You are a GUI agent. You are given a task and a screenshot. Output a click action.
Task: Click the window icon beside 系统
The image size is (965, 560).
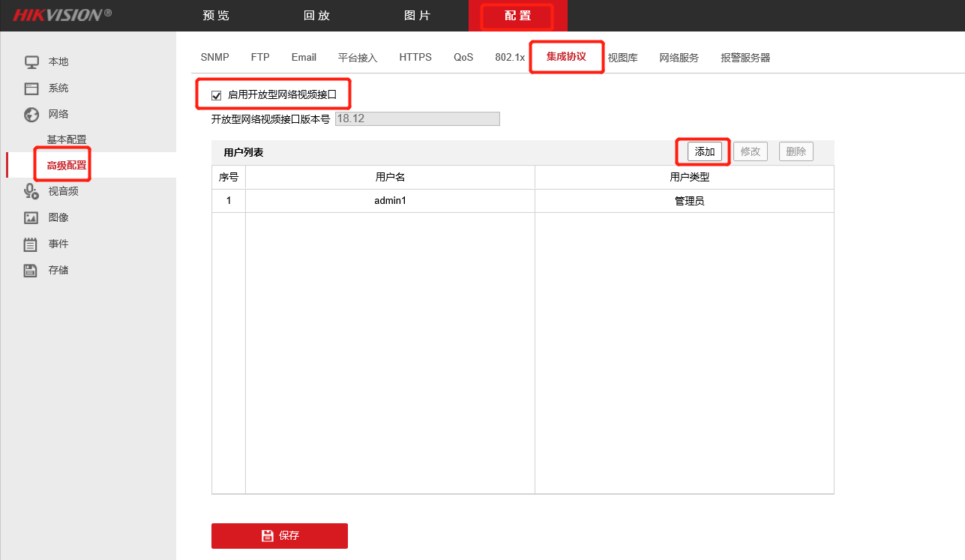point(31,88)
